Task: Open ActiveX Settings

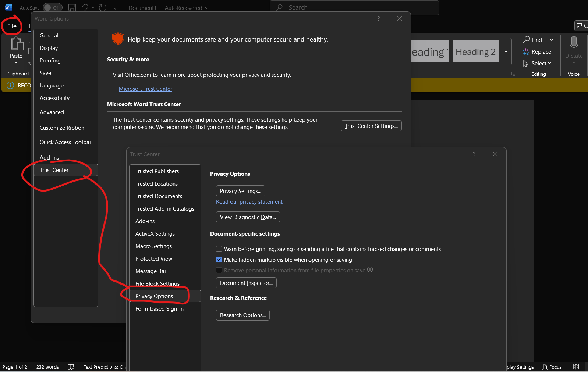Action: (x=165, y=234)
